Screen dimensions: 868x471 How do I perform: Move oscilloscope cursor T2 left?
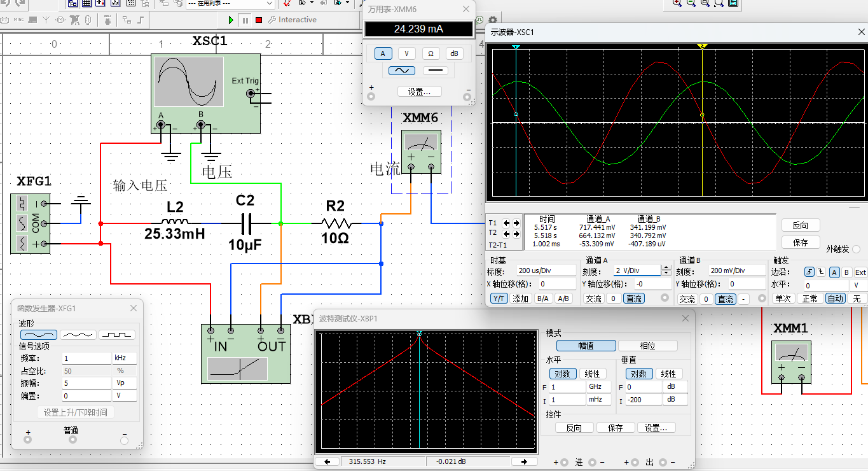(507, 233)
